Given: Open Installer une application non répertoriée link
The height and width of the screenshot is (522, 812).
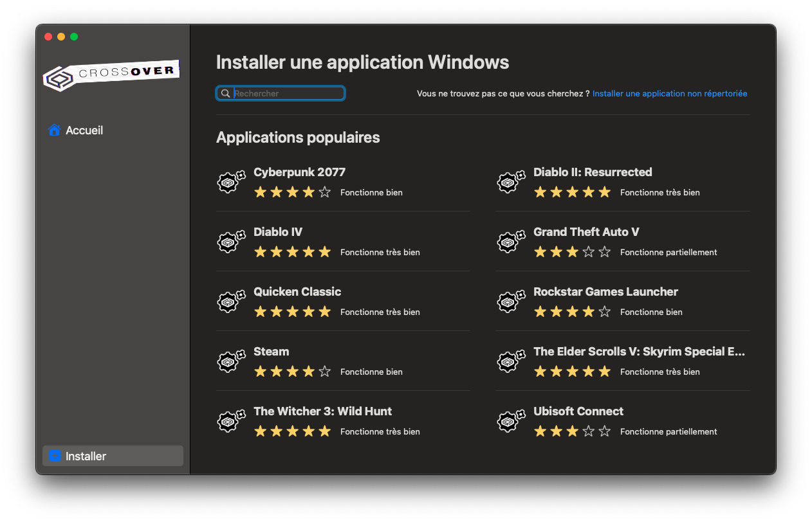Looking at the screenshot, I should (x=669, y=94).
